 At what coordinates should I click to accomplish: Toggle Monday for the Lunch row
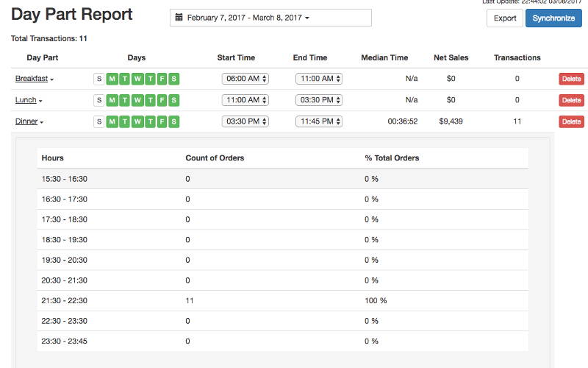tap(112, 100)
